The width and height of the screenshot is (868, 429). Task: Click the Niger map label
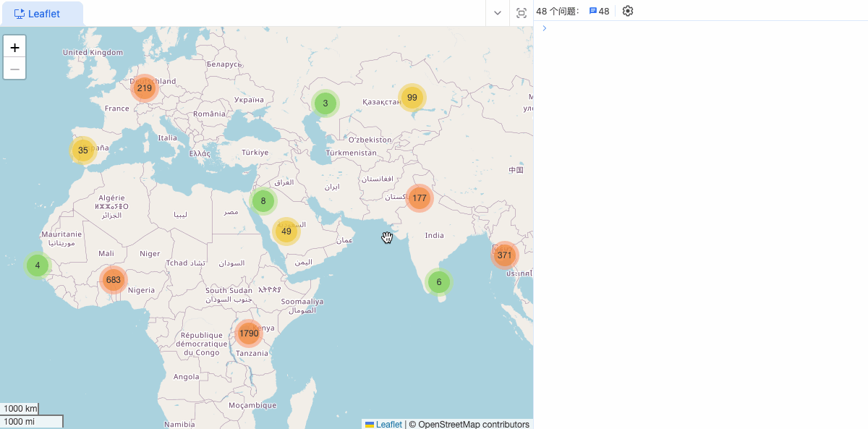pos(150,253)
